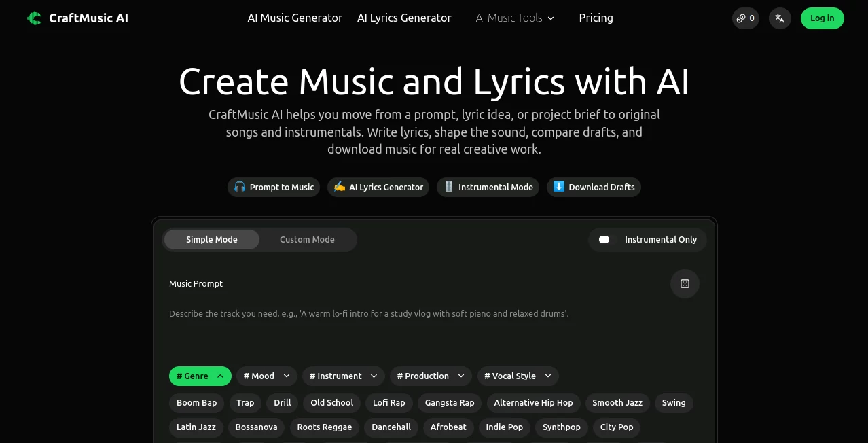Select the Old School genre tag
The image size is (868, 443).
332,403
